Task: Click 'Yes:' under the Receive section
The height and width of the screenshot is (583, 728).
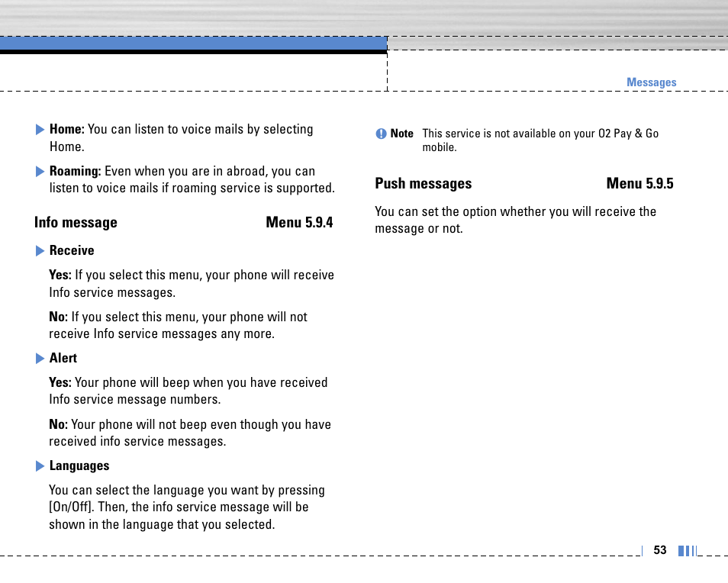Action: point(60,275)
